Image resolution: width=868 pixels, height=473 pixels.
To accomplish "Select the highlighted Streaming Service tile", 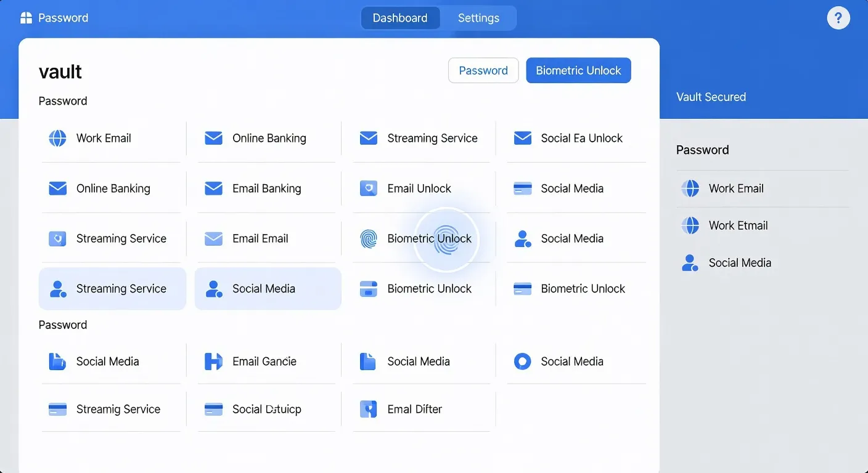I will (x=112, y=288).
